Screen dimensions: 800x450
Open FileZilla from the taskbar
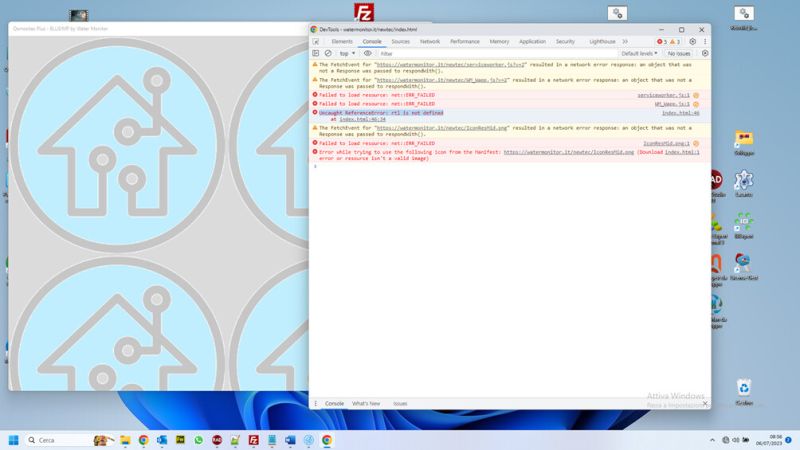tap(254, 440)
